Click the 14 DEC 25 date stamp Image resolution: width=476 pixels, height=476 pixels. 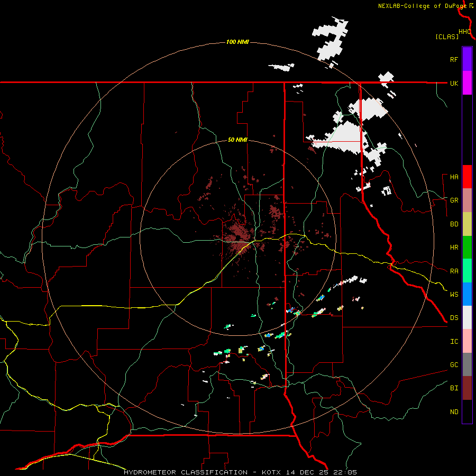[x=308, y=472]
